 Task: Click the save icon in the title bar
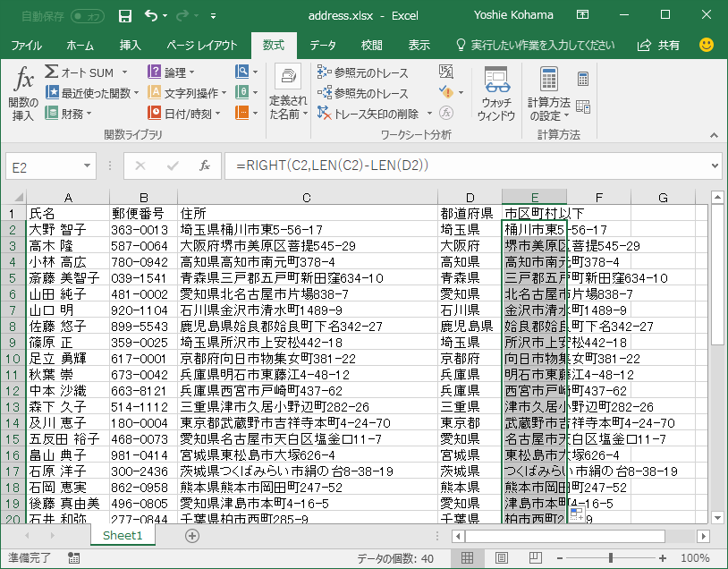tap(125, 15)
